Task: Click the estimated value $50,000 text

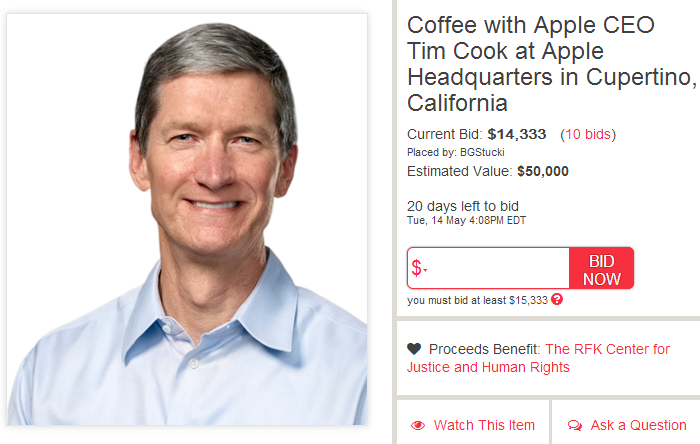Action: [543, 171]
